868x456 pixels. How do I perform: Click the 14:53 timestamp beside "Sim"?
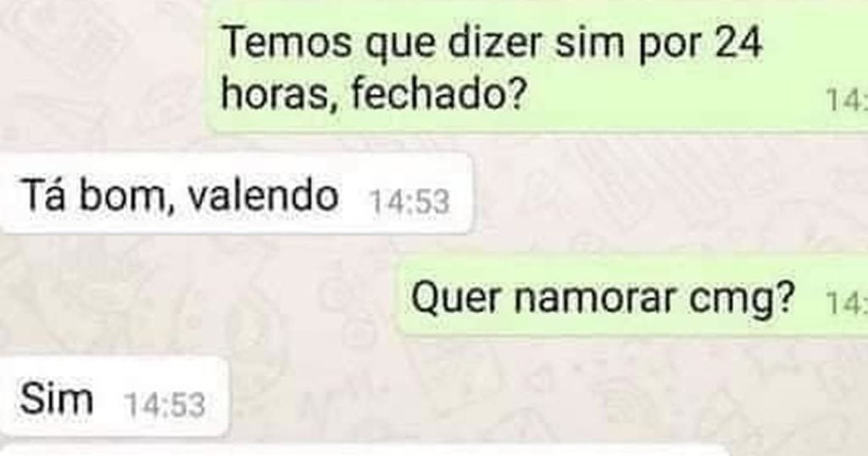pyautogui.click(x=165, y=404)
